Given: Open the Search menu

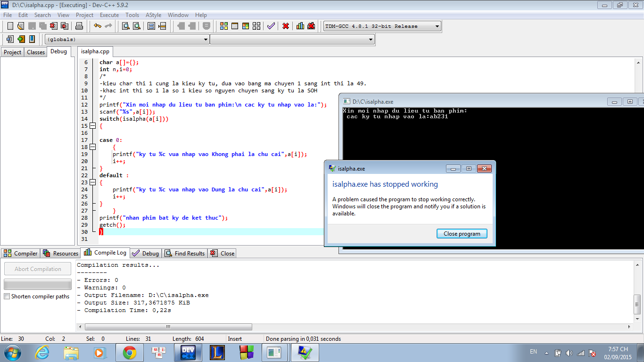Looking at the screenshot, I should tap(42, 15).
